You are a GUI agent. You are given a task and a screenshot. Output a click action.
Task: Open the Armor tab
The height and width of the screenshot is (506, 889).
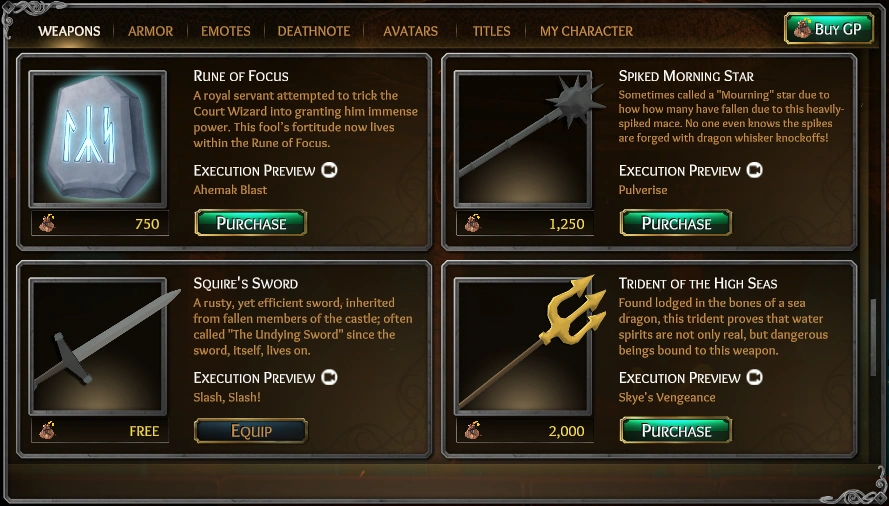(x=150, y=31)
